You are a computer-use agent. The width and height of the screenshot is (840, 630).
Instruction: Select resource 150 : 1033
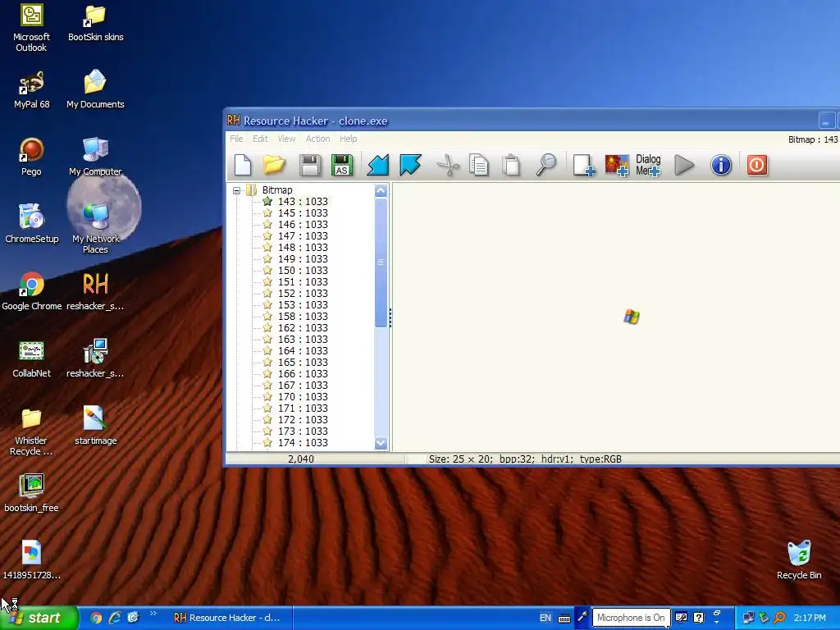[x=303, y=271]
